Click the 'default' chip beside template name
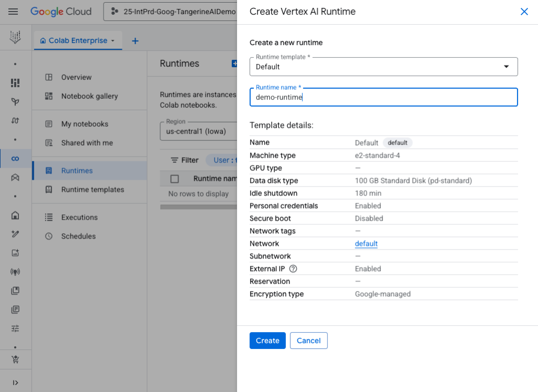 tap(398, 143)
